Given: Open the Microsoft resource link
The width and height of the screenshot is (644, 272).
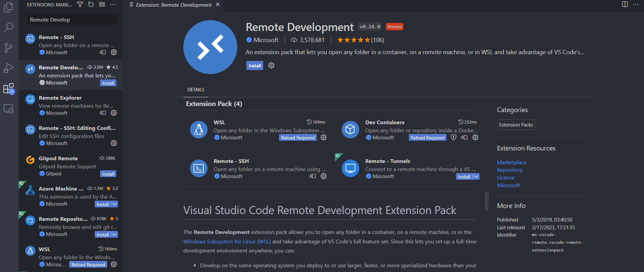Looking at the screenshot, I should click(x=508, y=185).
